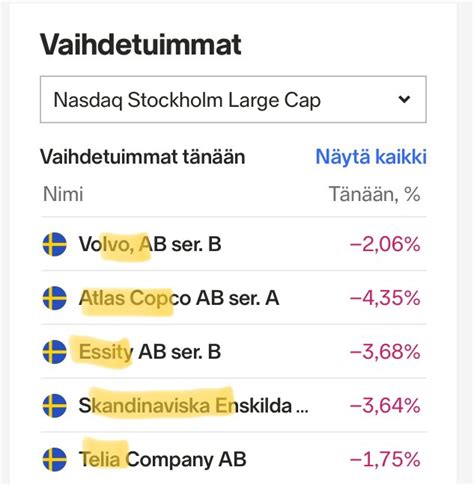Screen dimensions: 474x485
Task: Click the chevron arrow in market selector
Action: coord(404,99)
